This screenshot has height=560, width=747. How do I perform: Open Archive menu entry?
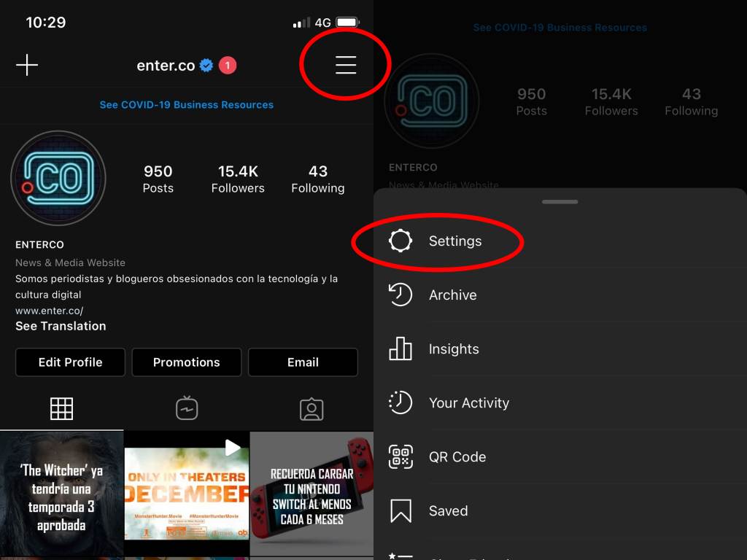coord(560,295)
